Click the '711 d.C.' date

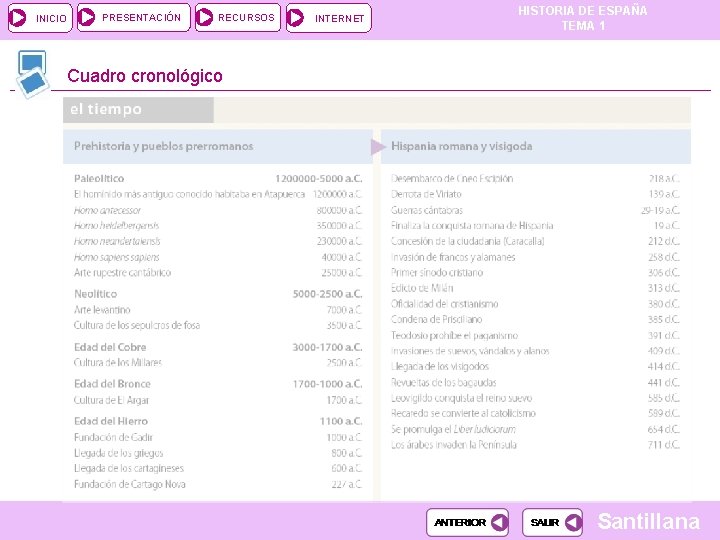coord(664,445)
